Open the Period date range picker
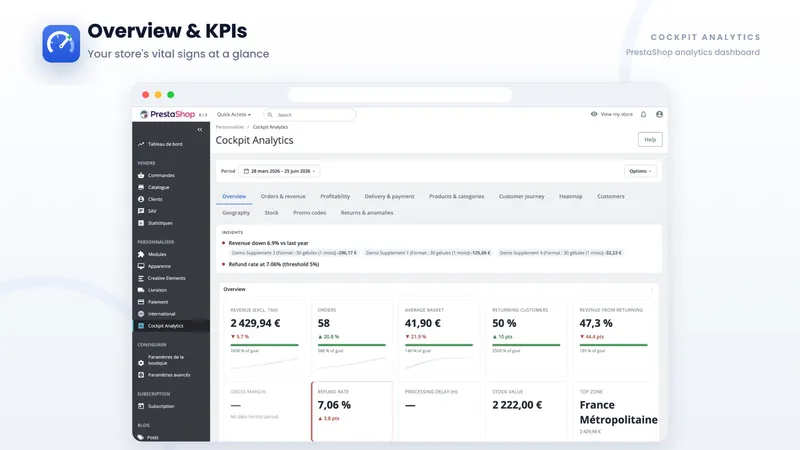This screenshot has height=450, width=800. 280,171
